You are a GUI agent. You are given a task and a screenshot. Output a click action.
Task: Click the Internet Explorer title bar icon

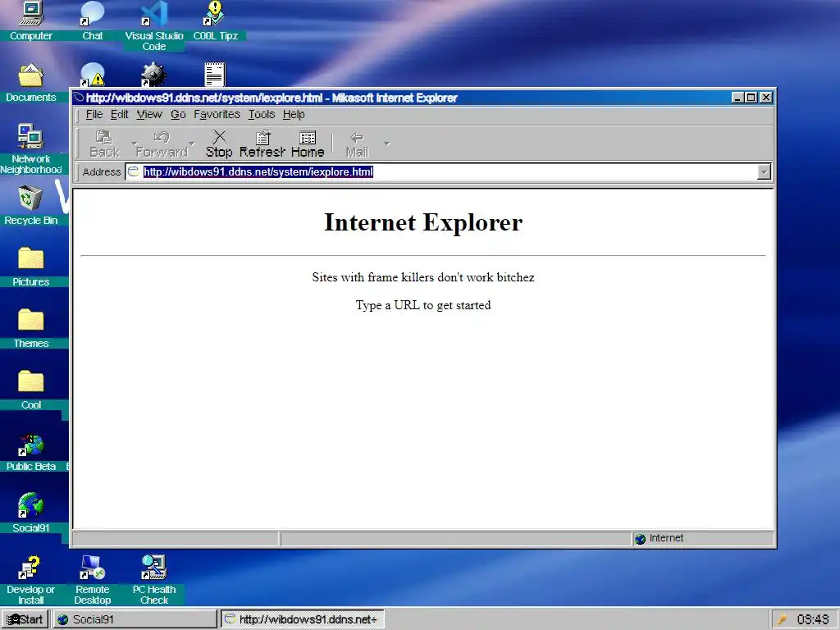click(79, 98)
